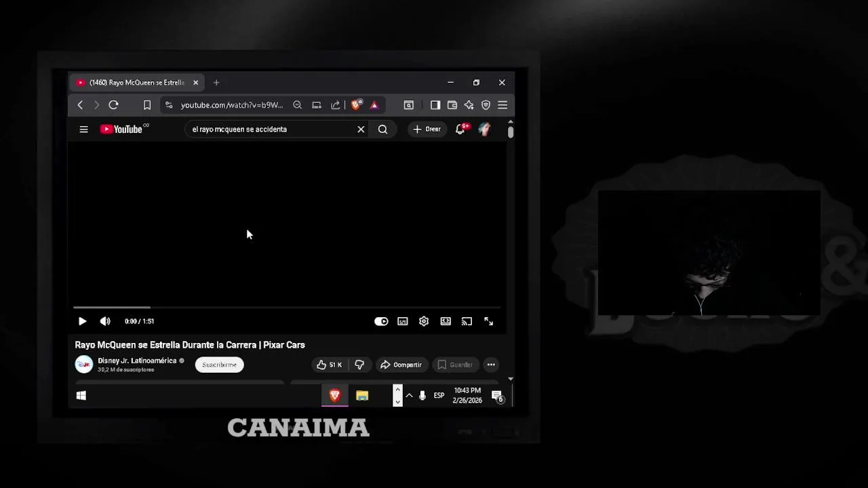Open Disney Jr. Latinoamérica channel name link

pos(137,361)
